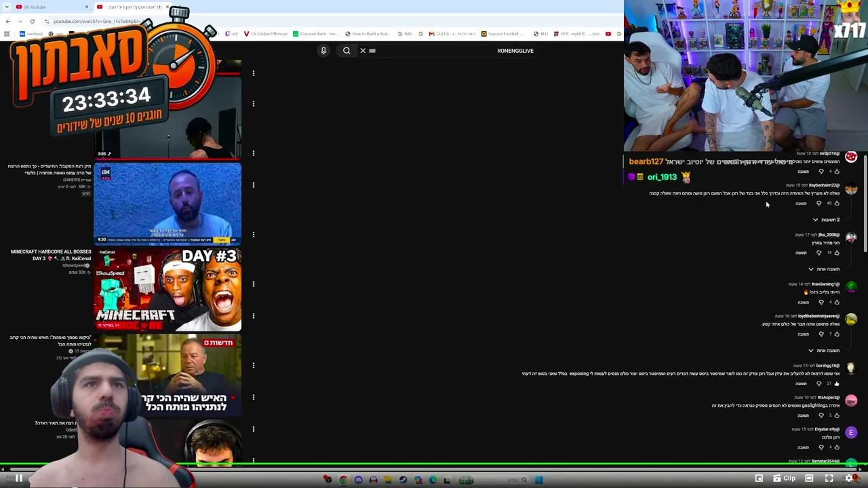Viewport: 868px width, 488px height.
Task: Open the 'How to Build a Bud...' bookmark
Action: point(368,34)
